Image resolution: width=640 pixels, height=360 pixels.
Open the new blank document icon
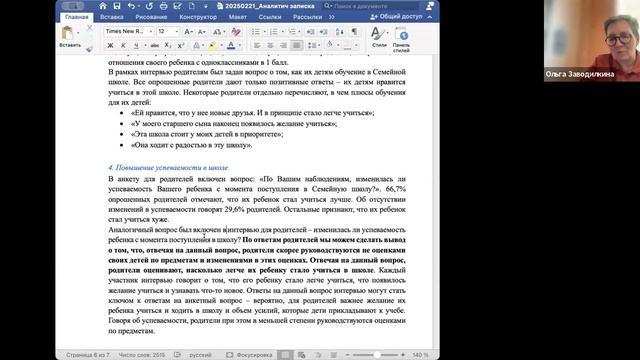tap(192, 6)
